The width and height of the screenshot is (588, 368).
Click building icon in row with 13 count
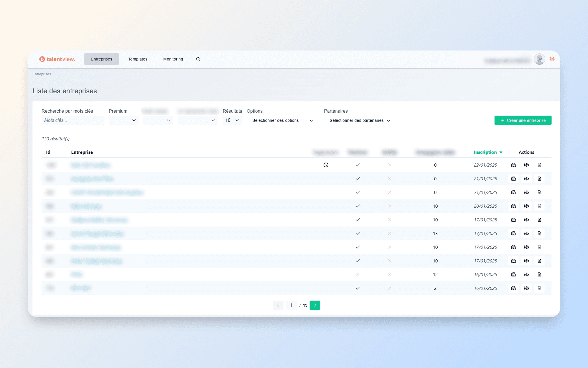(x=513, y=233)
